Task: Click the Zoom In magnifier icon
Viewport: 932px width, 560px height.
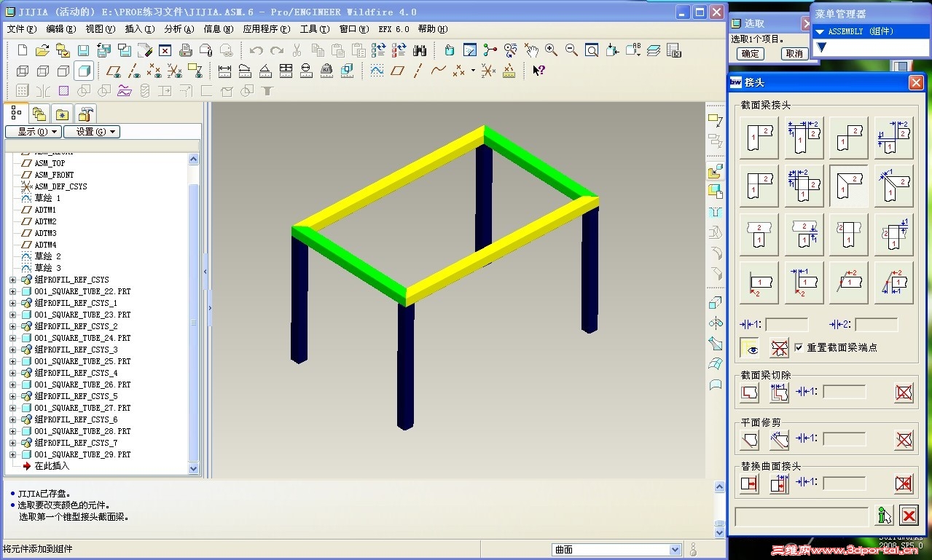Action: tap(551, 50)
